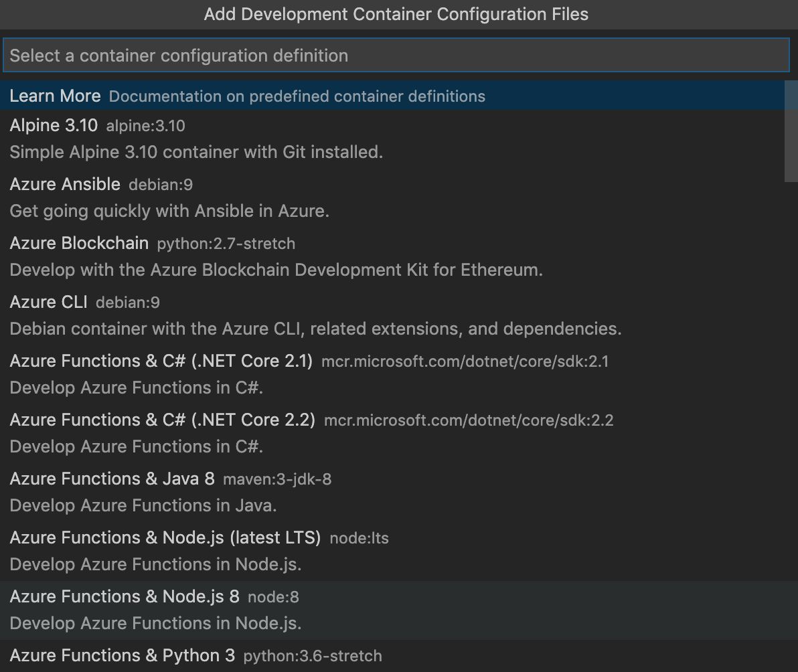Choose the Azure Functions & Python 3 container
Screen dimensions: 798x672
pyautogui.click(x=122, y=655)
